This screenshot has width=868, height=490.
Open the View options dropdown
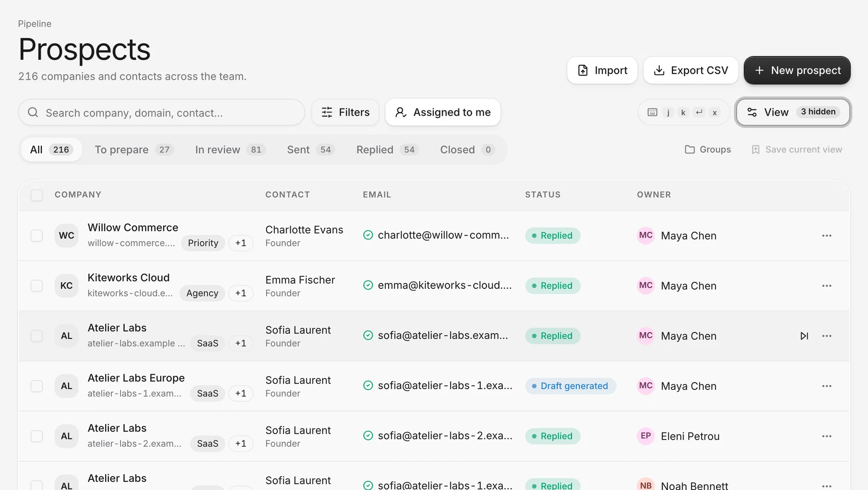click(793, 112)
